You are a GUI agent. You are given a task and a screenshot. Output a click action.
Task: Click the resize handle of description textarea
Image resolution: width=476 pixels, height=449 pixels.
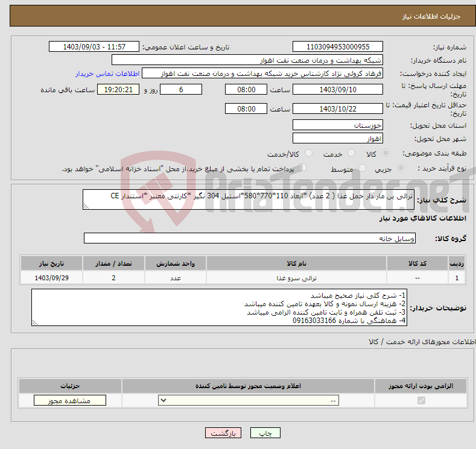[86, 207]
